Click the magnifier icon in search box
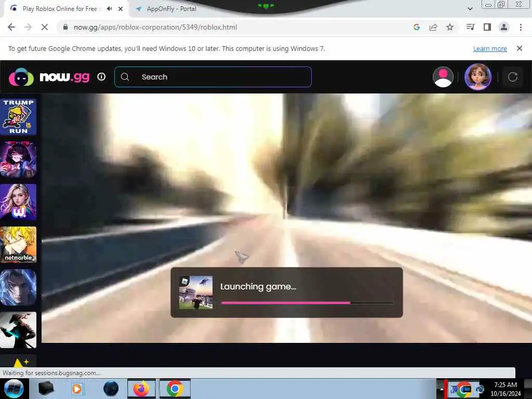Screen dimensions: 532x399 pyautogui.click(x=125, y=77)
